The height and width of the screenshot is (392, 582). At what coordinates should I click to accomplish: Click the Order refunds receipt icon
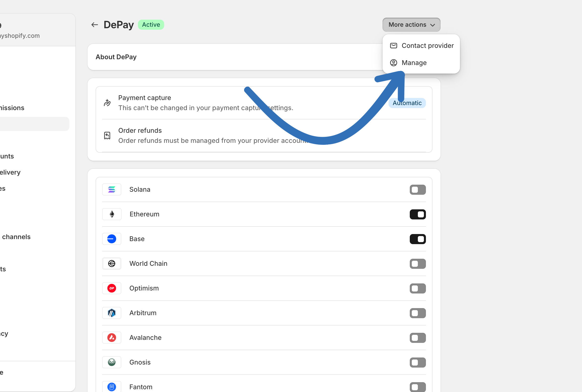click(x=107, y=136)
